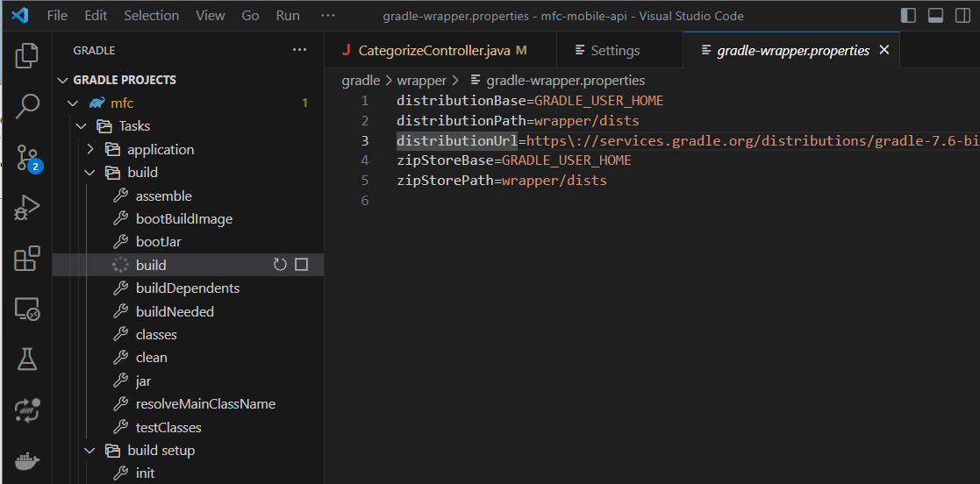This screenshot has height=484, width=980.
Task: Collapse the GRADLE PROJECTS section
Action: point(62,80)
